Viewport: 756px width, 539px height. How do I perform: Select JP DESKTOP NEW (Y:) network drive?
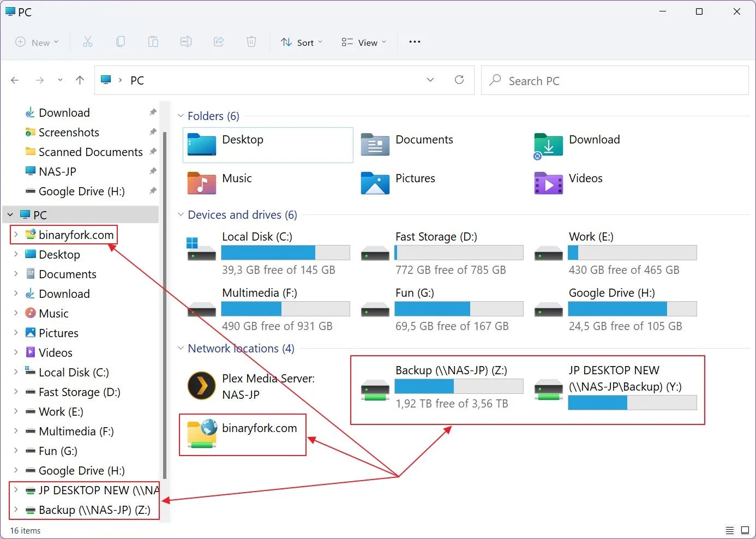(x=615, y=387)
